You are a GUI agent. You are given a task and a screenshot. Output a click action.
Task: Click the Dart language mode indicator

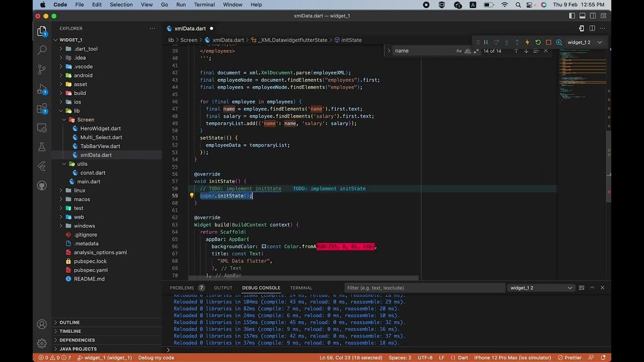(463, 357)
